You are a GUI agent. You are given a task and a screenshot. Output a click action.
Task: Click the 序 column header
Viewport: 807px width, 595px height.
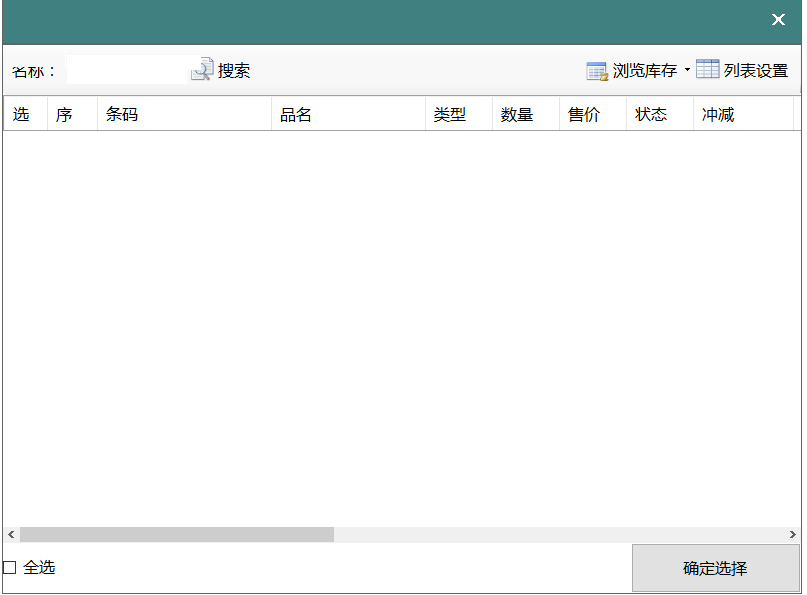click(62, 114)
